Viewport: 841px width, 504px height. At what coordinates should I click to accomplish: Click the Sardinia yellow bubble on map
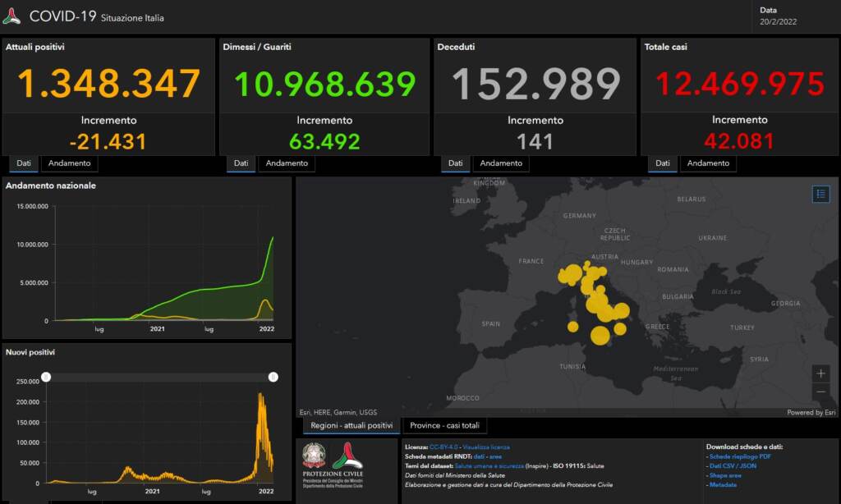click(572, 327)
